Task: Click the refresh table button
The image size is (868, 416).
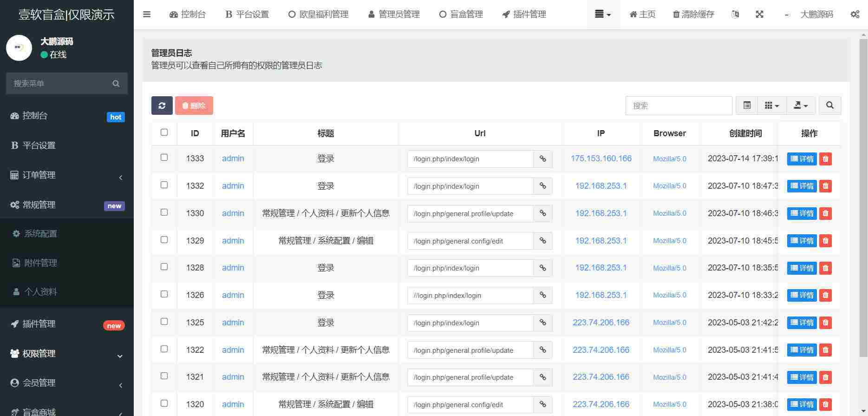Action: (162, 106)
